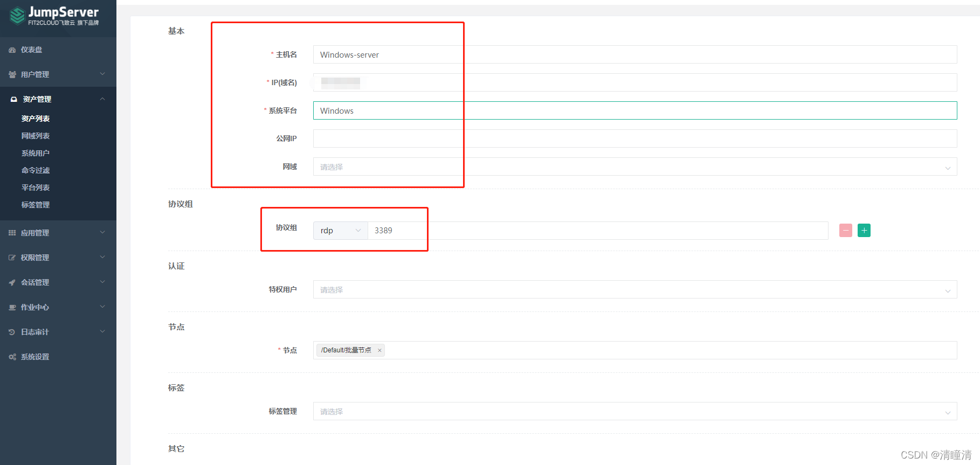Click the 系统设置 gears icon
Image resolution: width=980 pixels, height=465 pixels.
(12, 357)
